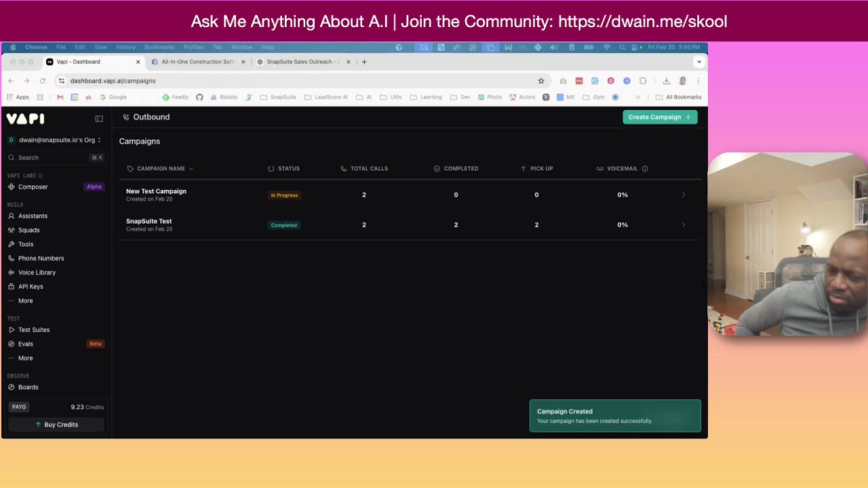Bookmark this page with star icon
868x488 pixels.
point(541,81)
